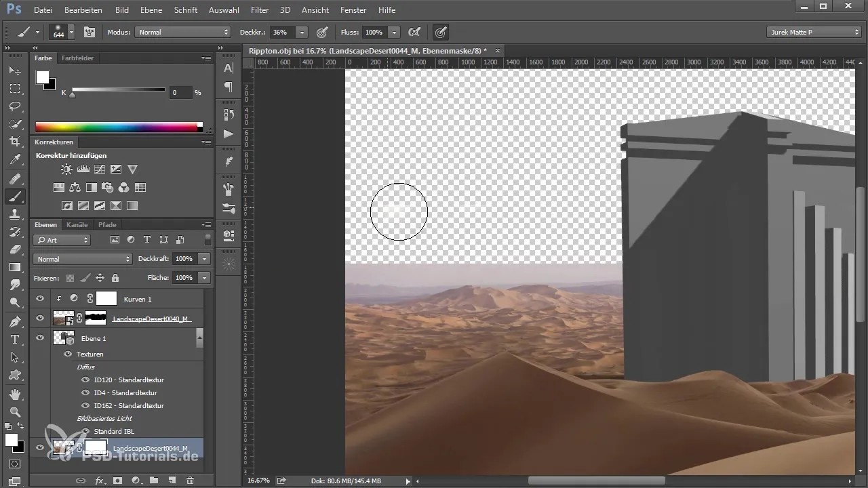The image size is (868, 488).
Task: Select the Zoom tool
Action: pos(15,411)
